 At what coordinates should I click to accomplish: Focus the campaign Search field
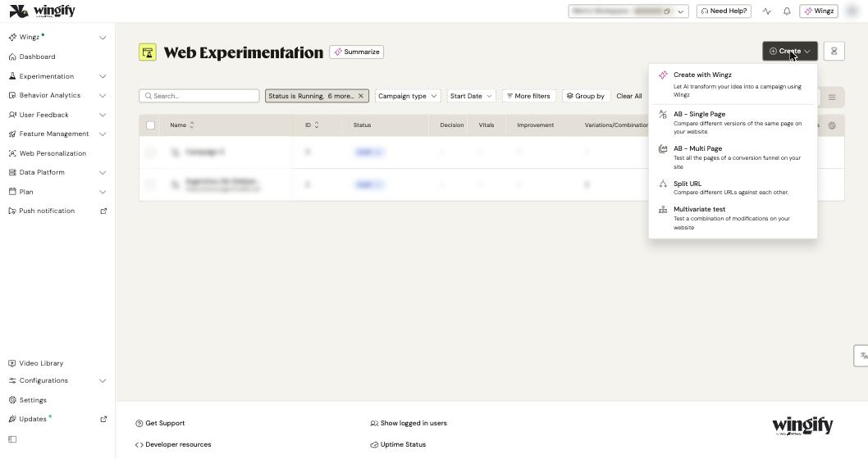(x=199, y=96)
